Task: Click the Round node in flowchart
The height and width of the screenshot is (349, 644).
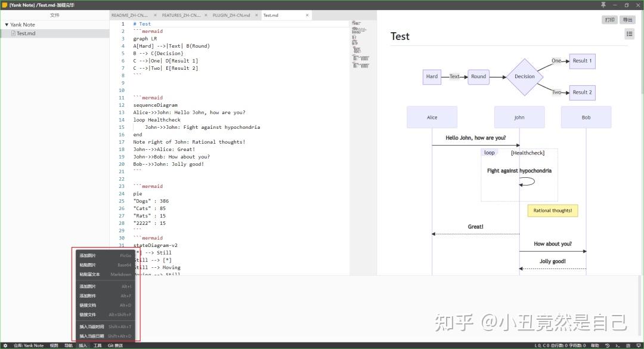Action: click(x=478, y=76)
